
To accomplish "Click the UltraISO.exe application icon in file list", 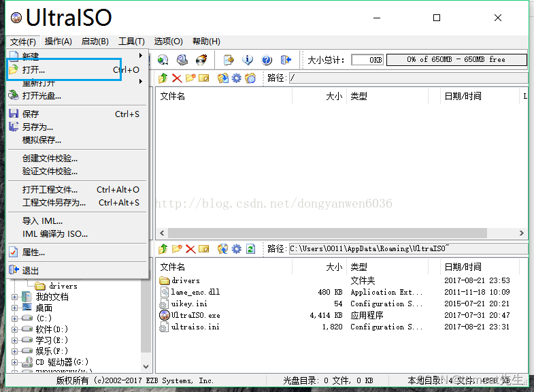I will tap(165, 315).
